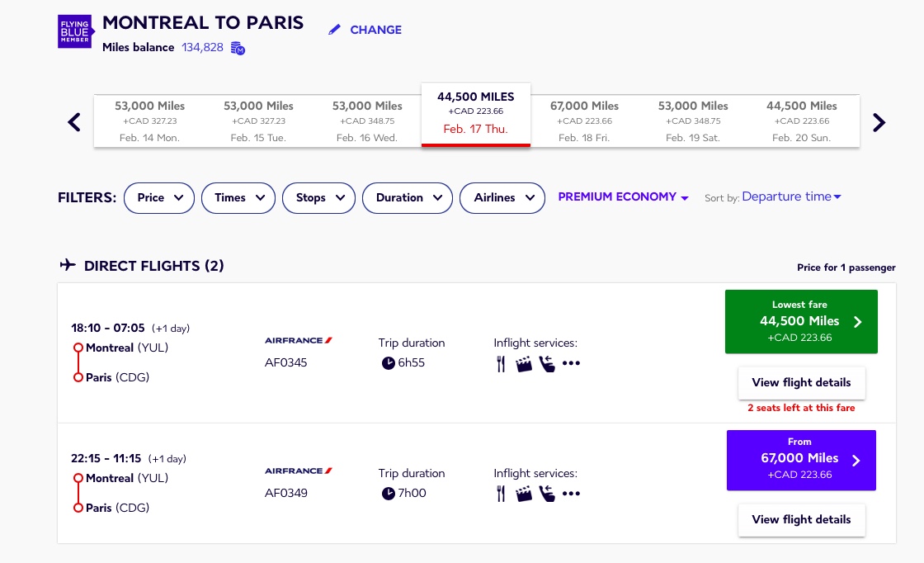Show more inflight services for AF0345
This screenshot has height=563, width=924.
coord(571,363)
